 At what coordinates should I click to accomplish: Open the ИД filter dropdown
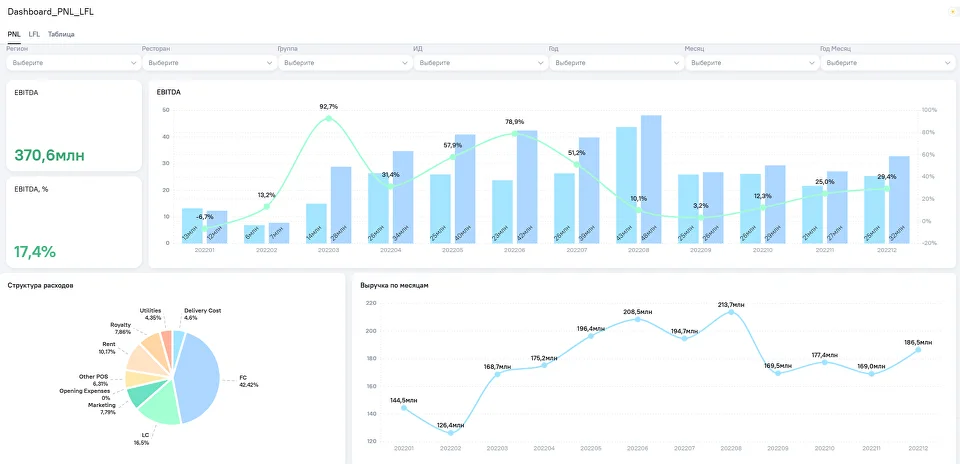click(x=481, y=62)
